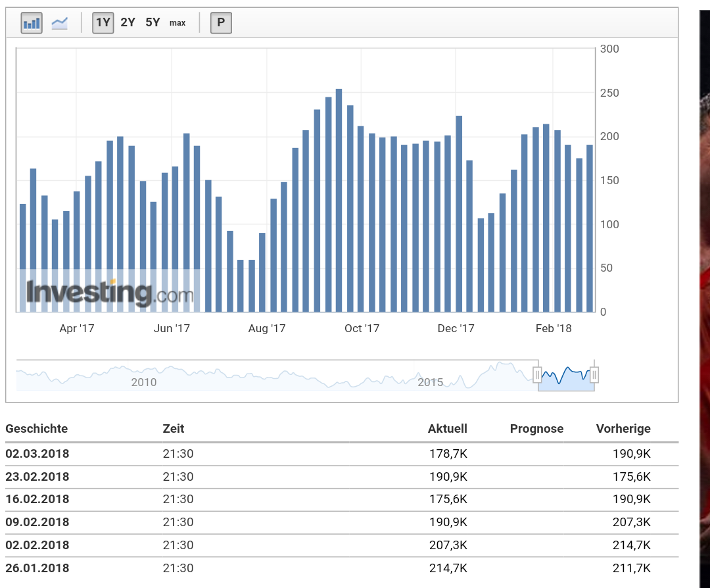Image resolution: width=710 pixels, height=588 pixels.
Task: Click the Vorherige column header
Action: [623, 429]
